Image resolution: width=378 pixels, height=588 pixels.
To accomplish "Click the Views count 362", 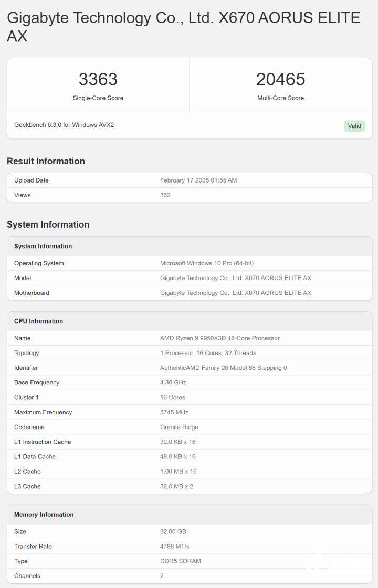I will tap(165, 195).
